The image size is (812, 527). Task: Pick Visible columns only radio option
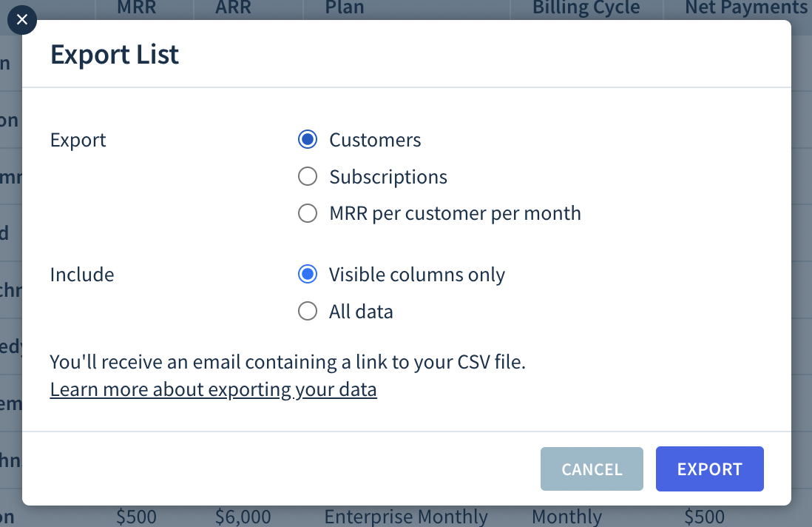pos(308,274)
